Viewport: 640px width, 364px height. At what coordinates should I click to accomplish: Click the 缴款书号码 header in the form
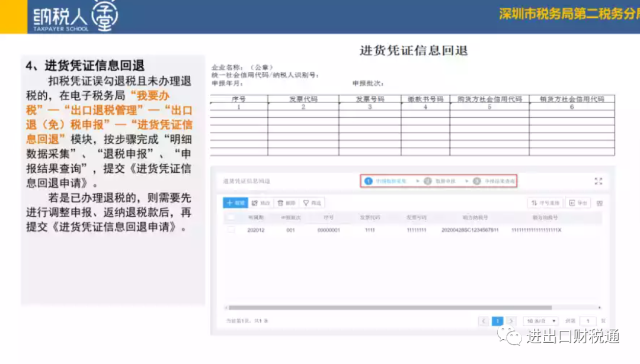click(x=425, y=99)
